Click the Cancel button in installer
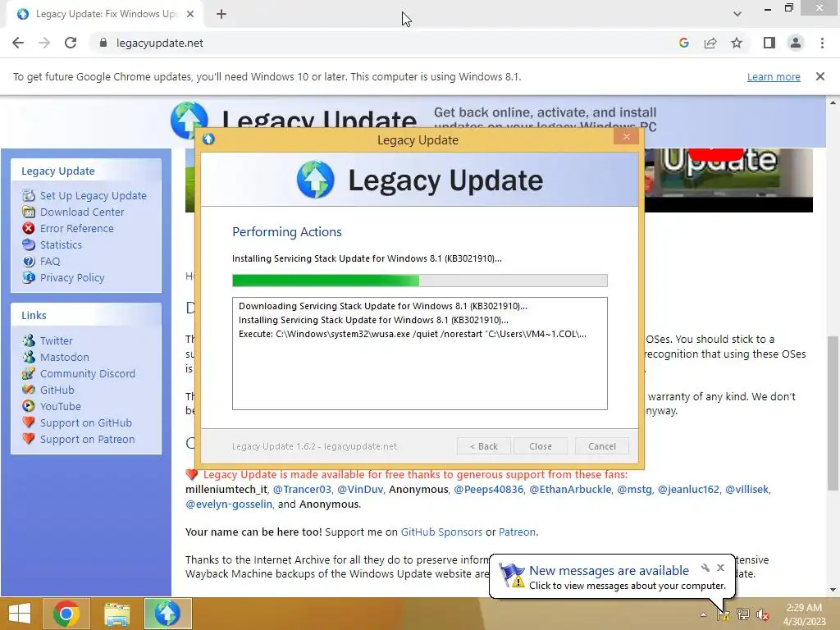The height and width of the screenshot is (630, 840). 601,445
